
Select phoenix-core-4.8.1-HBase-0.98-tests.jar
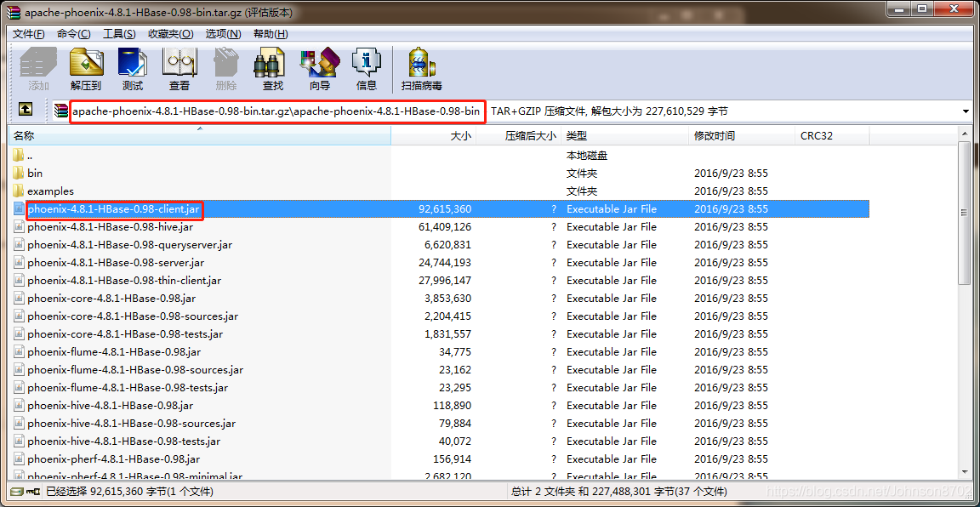126,333
